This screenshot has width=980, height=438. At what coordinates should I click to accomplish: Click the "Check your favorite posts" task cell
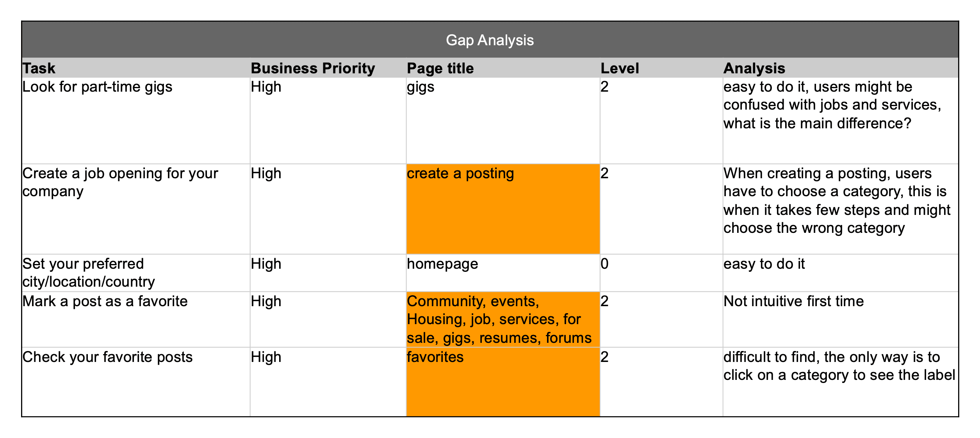point(107,357)
